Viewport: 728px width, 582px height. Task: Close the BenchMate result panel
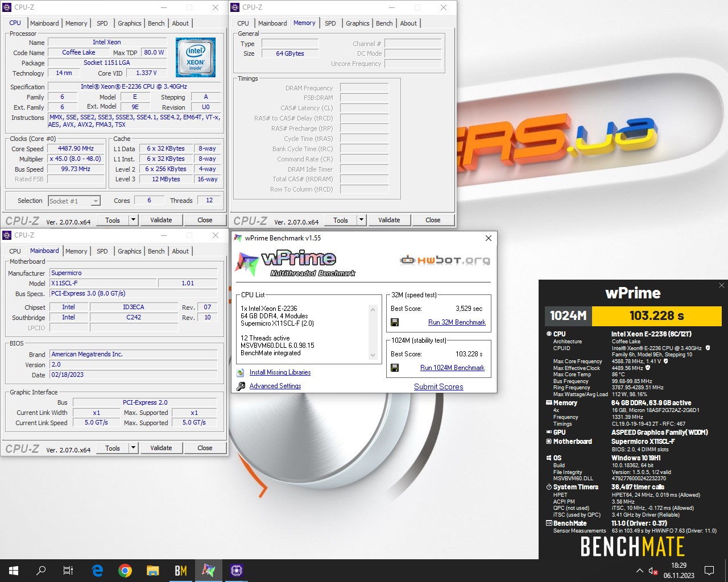point(721,285)
